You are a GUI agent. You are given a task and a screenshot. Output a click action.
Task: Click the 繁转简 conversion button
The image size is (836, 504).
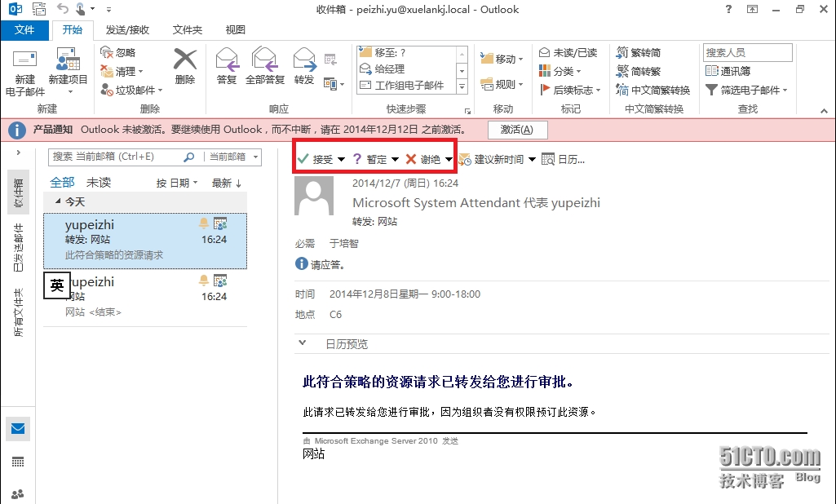point(639,52)
